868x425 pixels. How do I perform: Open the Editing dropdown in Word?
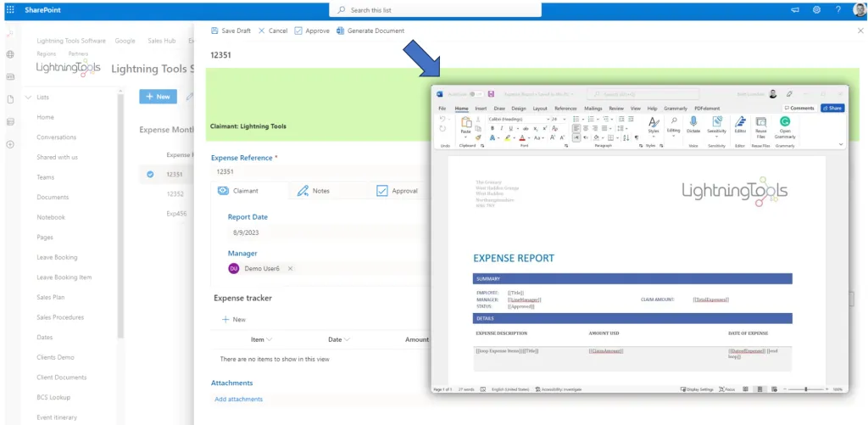pyautogui.click(x=673, y=126)
